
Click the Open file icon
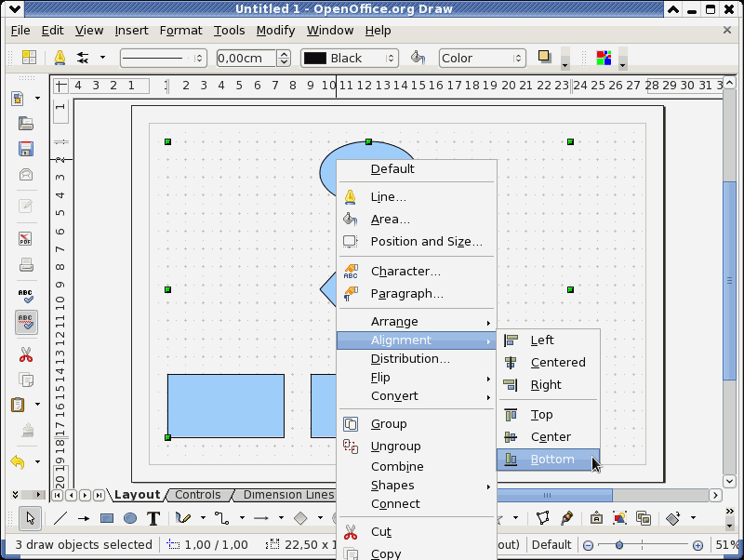click(26, 124)
